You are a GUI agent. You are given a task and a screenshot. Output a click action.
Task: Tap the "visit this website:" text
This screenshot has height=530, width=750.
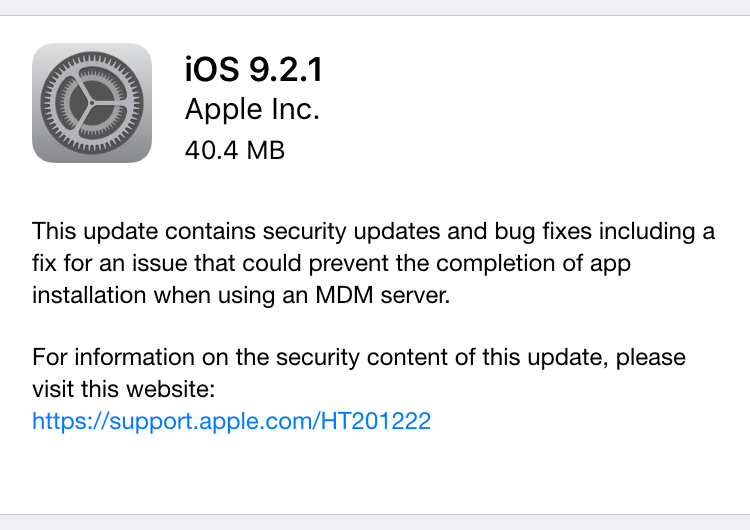click(x=124, y=389)
